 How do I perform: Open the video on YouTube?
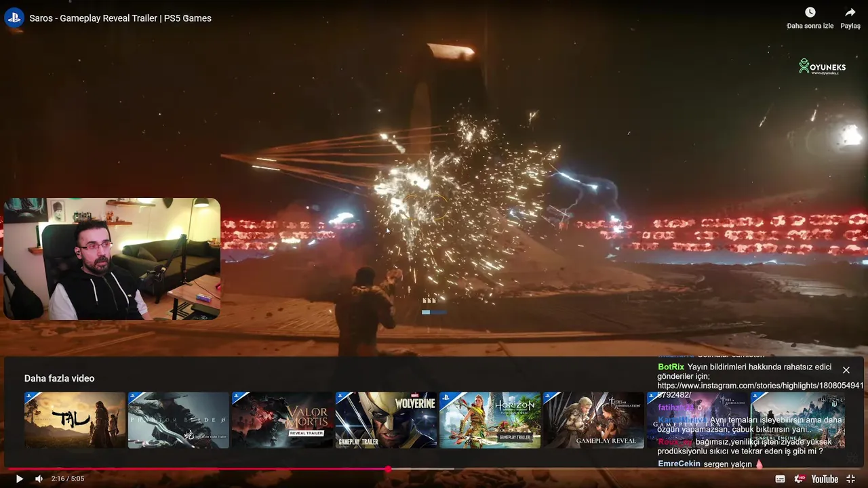(825, 479)
